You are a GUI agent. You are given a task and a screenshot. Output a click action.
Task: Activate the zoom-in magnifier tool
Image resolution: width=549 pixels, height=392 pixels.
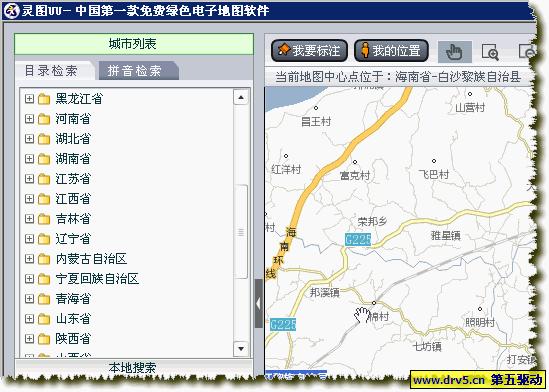[490, 52]
